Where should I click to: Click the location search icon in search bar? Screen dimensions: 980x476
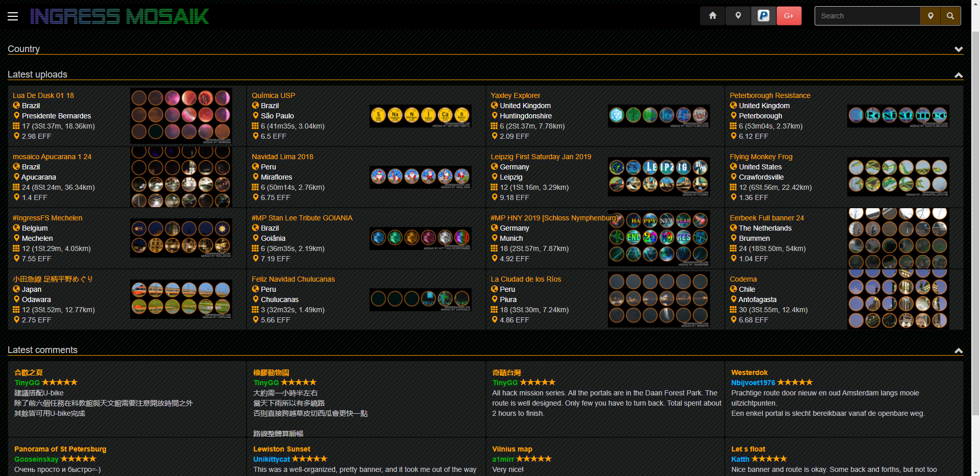pyautogui.click(x=930, y=16)
